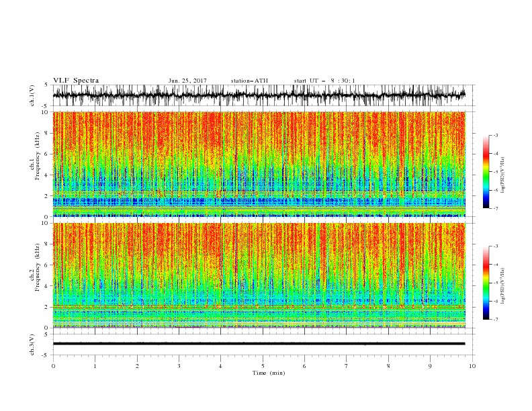Image resolution: width=532 pixels, height=411 pixels.
Task: Click the "station=ATH" header label
Action: [x=249, y=81]
